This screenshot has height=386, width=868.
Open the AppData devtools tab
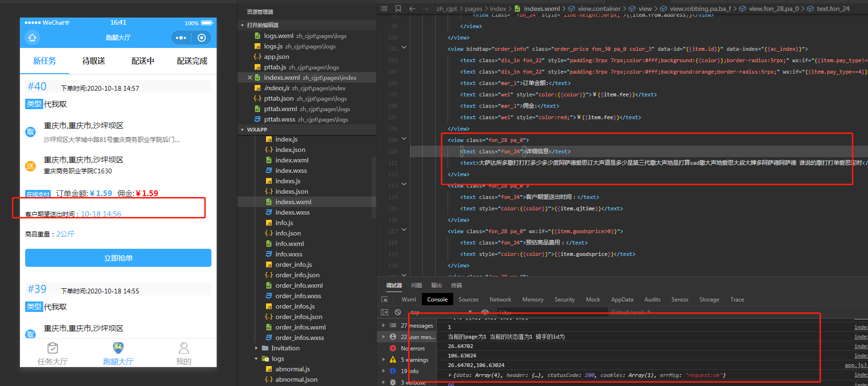tap(622, 300)
